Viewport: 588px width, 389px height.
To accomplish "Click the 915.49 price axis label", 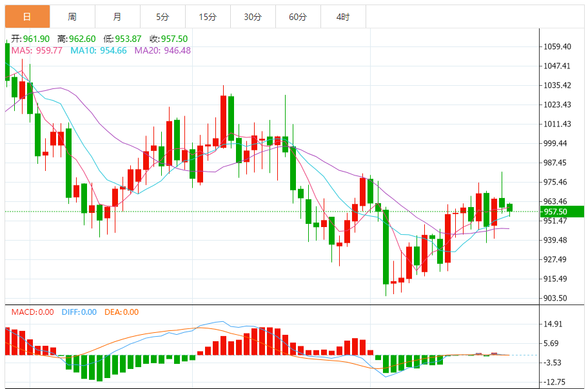I will point(555,279).
